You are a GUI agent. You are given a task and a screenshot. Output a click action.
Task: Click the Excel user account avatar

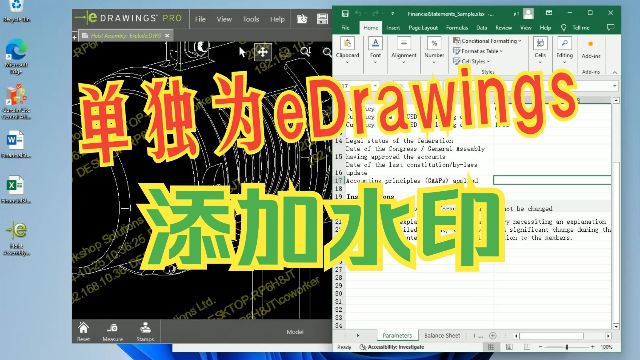click(x=529, y=13)
